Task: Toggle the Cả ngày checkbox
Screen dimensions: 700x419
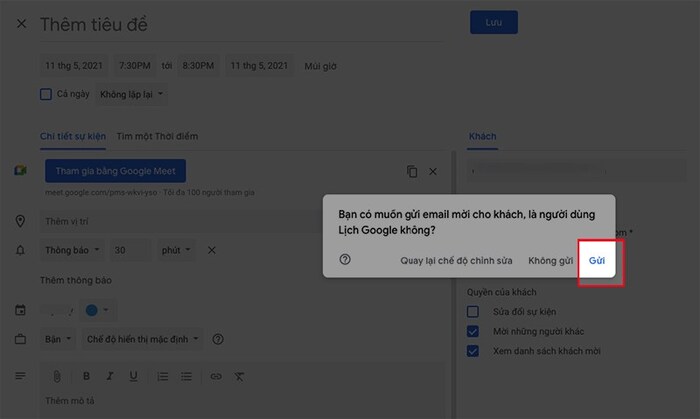Action: pos(46,94)
